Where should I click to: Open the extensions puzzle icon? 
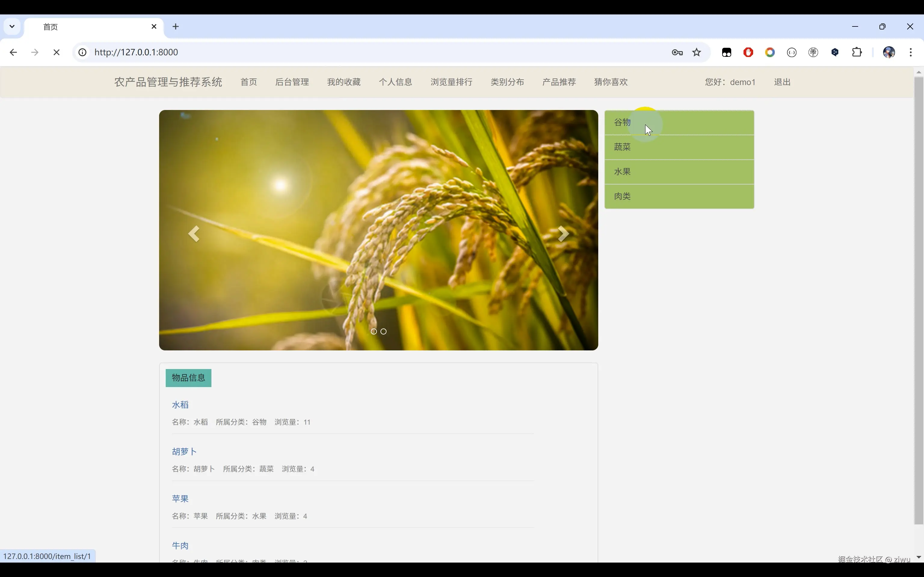[857, 52]
